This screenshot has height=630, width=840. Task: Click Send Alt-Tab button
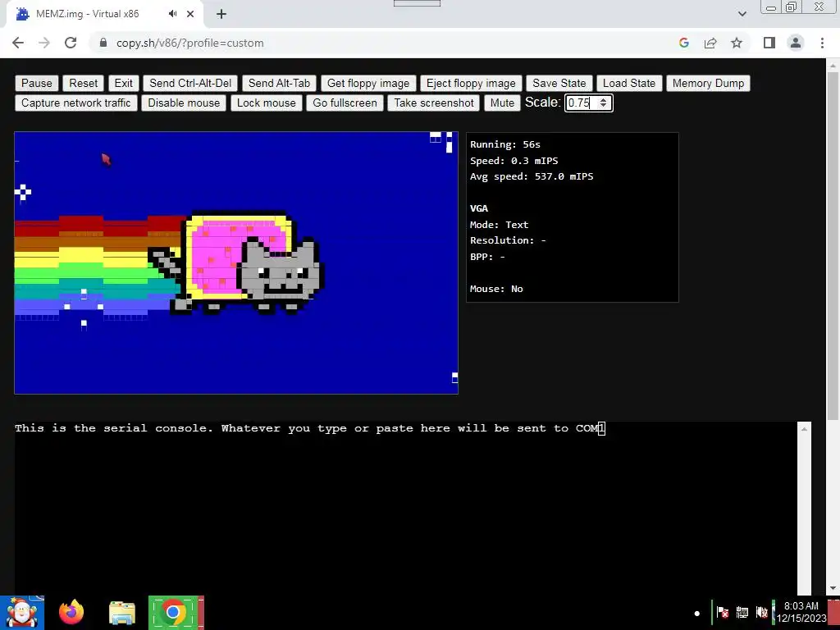pos(279,83)
